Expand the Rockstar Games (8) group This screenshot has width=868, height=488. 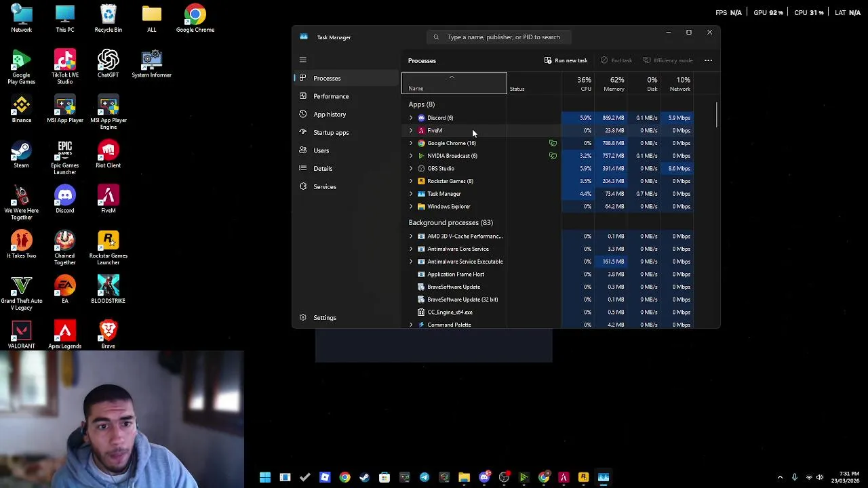click(411, 181)
